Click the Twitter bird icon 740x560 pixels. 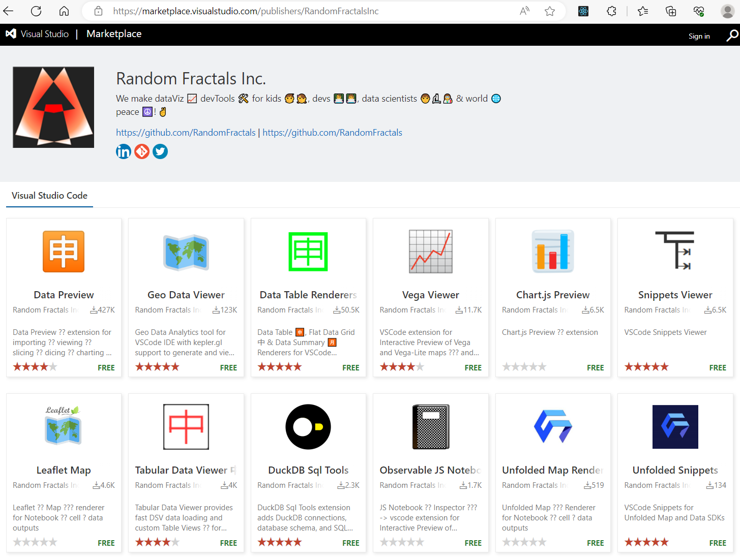coord(160,151)
